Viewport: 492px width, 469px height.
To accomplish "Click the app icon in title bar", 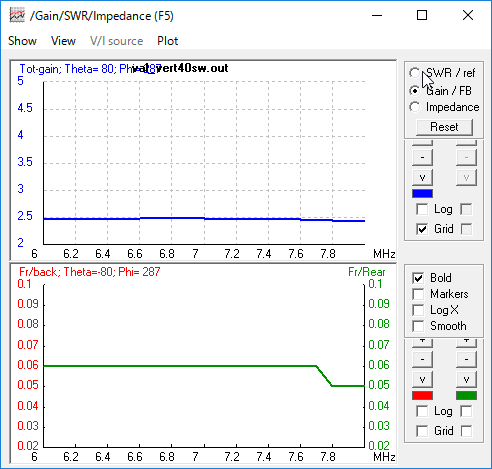I will (x=17, y=16).
